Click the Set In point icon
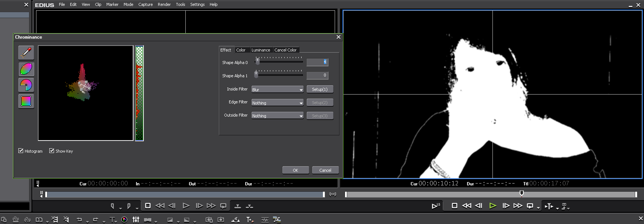This screenshot has width=644, height=224. click(113, 206)
